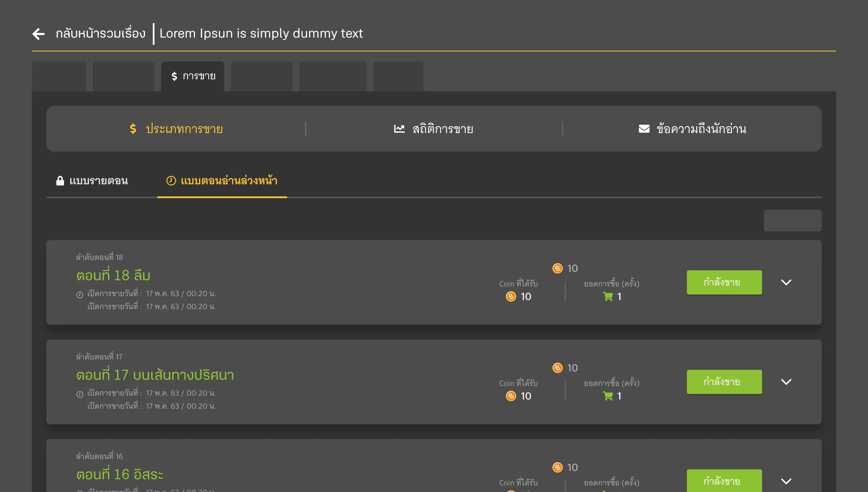Open ข้อความถึงนักอ่าน section
This screenshot has height=492, width=868.
[x=701, y=129]
